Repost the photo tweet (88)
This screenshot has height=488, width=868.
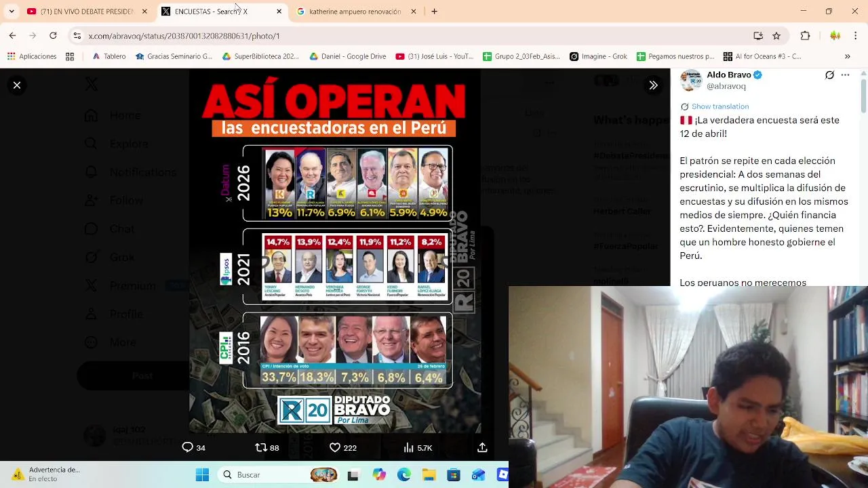click(x=267, y=448)
